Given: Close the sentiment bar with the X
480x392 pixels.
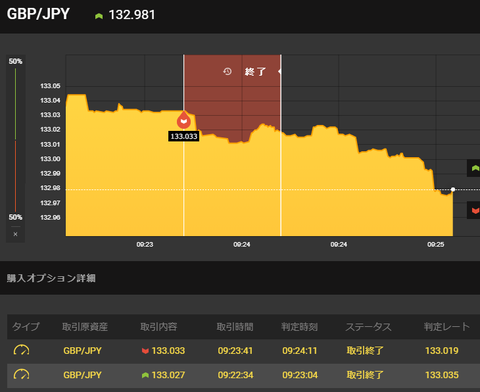Looking at the screenshot, I should (15, 234).
